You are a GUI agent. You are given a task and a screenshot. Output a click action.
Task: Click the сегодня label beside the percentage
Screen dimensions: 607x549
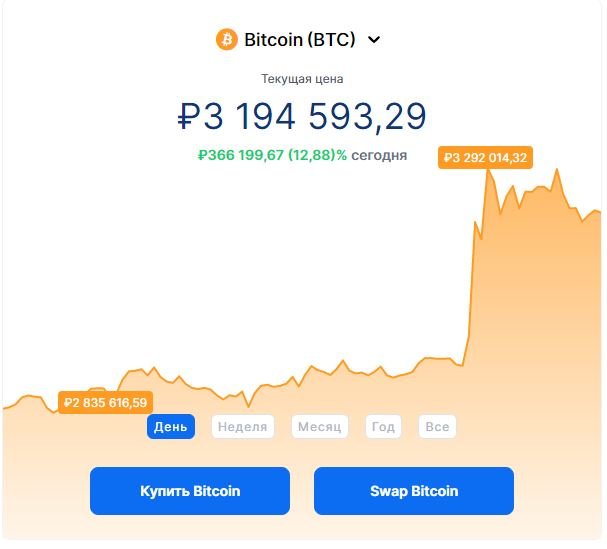pos(379,155)
